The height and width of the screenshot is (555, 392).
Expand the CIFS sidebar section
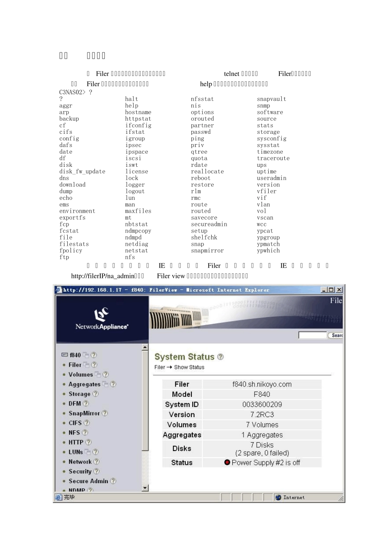[75, 423]
